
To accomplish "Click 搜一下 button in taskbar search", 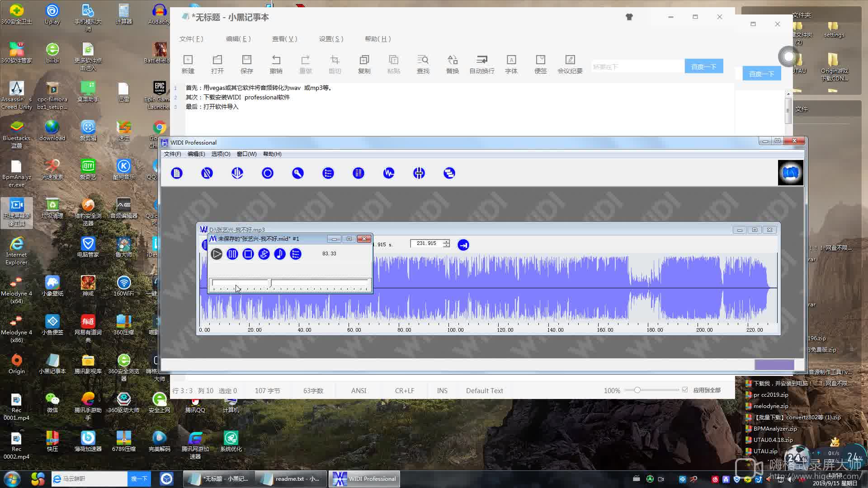I will pos(139,479).
